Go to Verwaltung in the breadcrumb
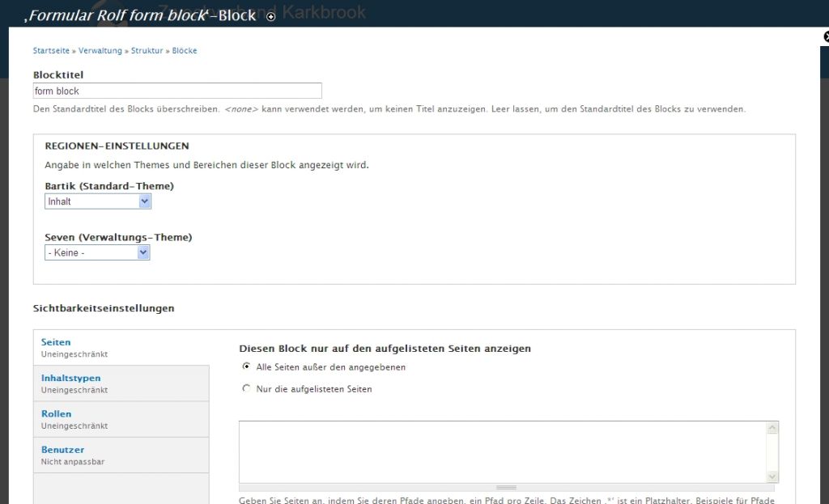The width and height of the screenshot is (829, 504). 100,51
